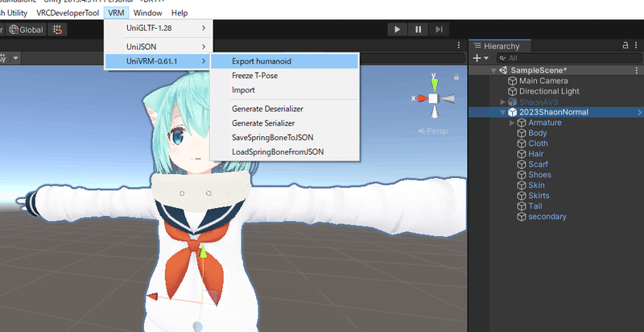Image resolution: width=644 pixels, height=332 pixels.
Task: Select Directional Light in Hierarchy
Action: tap(549, 91)
